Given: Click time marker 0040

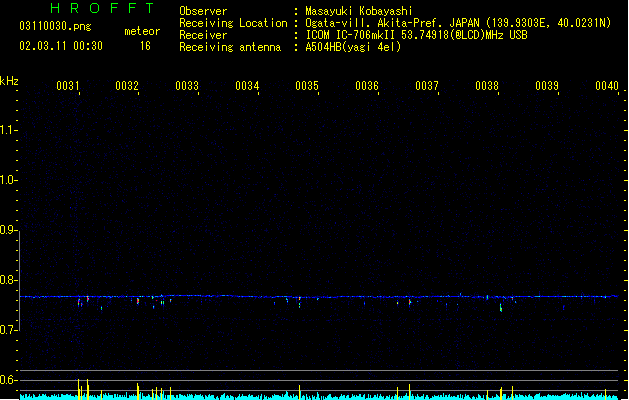Looking at the screenshot, I should tap(607, 86).
